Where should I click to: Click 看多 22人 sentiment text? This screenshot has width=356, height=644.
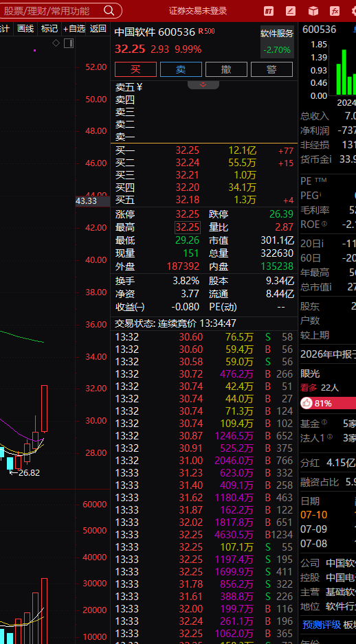pos(320,387)
